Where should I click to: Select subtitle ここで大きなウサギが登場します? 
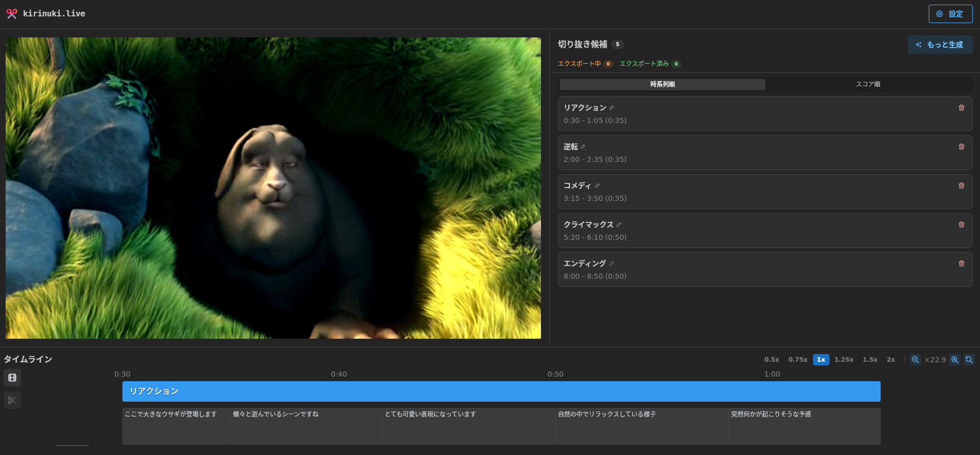176,426
